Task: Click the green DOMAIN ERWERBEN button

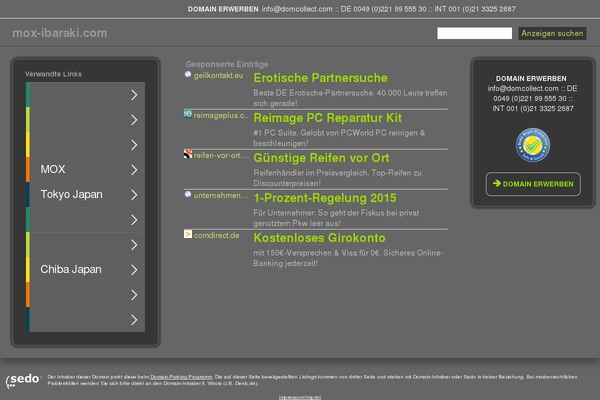Action: [x=533, y=184]
